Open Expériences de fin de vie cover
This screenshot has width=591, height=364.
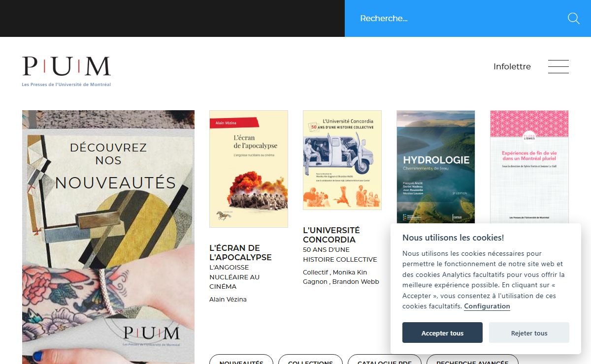pos(529,167)
